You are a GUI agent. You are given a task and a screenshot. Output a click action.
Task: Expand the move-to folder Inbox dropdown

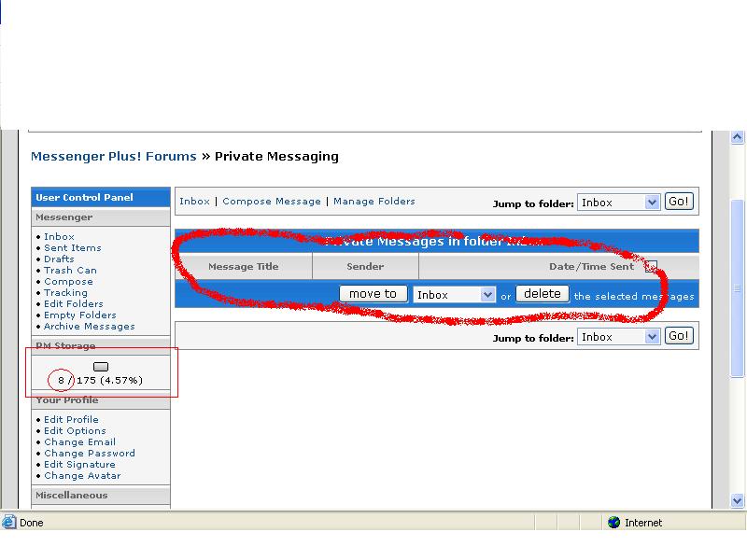pyautogui.click(x=454, y=295)
